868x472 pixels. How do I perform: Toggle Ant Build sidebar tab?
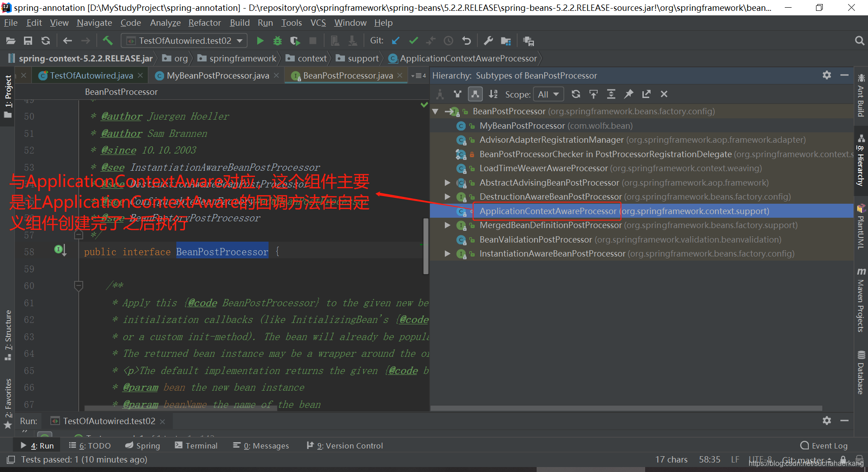pos(861,95)
